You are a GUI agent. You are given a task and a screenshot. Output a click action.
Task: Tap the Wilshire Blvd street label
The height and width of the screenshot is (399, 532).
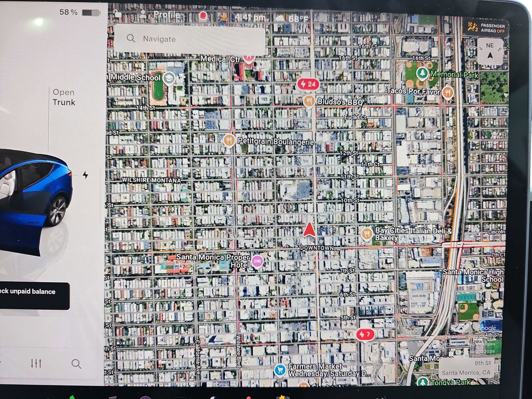(238, 351)
